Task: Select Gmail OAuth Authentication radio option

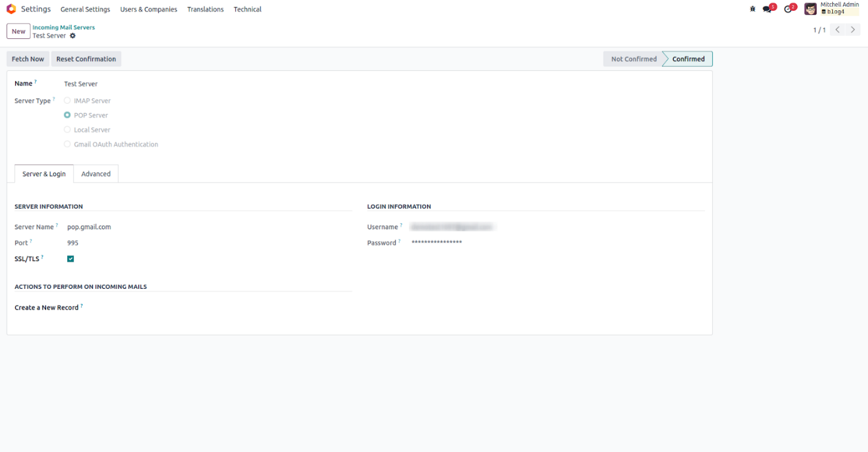Action: 67,144
